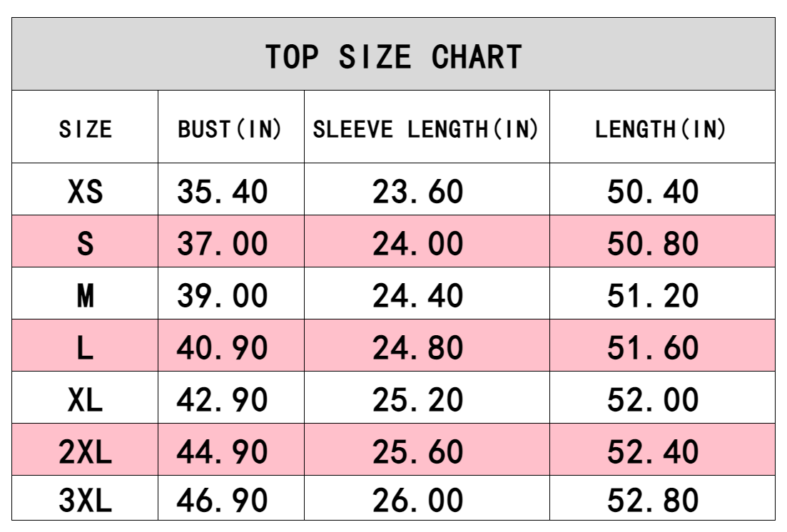787x532 pixels.
Task: Click the XS bust value 35.40
Action: 223,191
